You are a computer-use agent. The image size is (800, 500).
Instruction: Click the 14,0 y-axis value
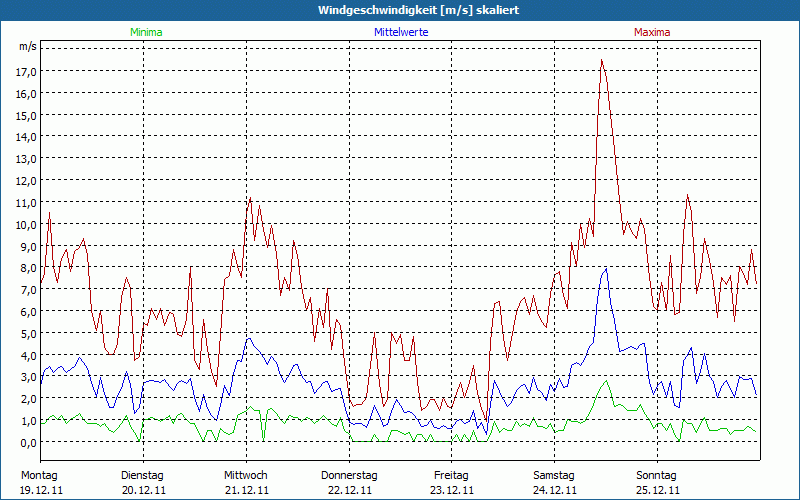pos(26,137)
